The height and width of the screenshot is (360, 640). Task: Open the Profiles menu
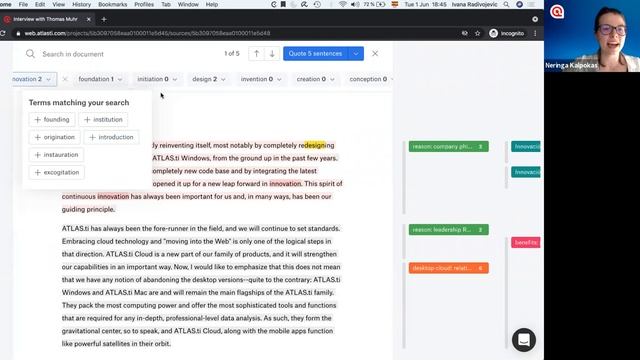tap(144, 4)
